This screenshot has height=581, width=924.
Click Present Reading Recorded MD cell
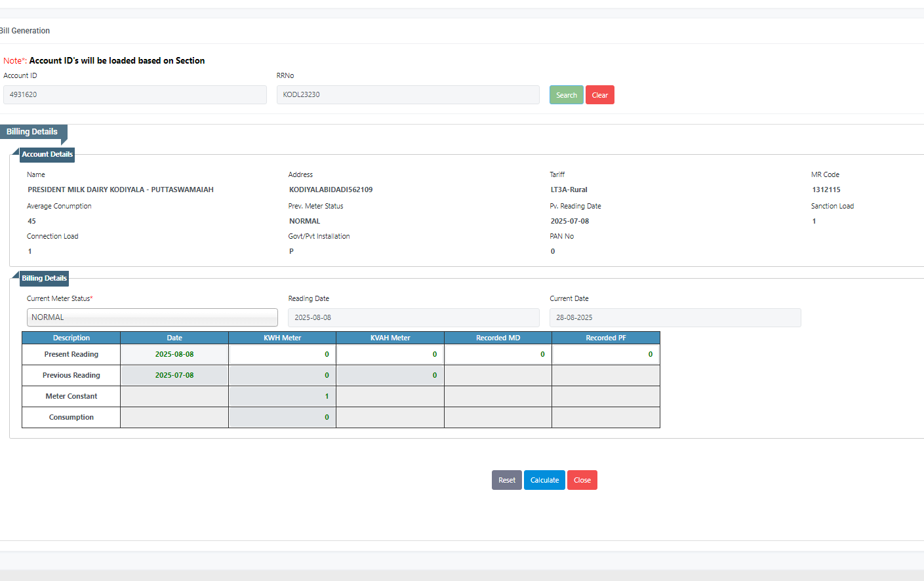click(498, 354)
